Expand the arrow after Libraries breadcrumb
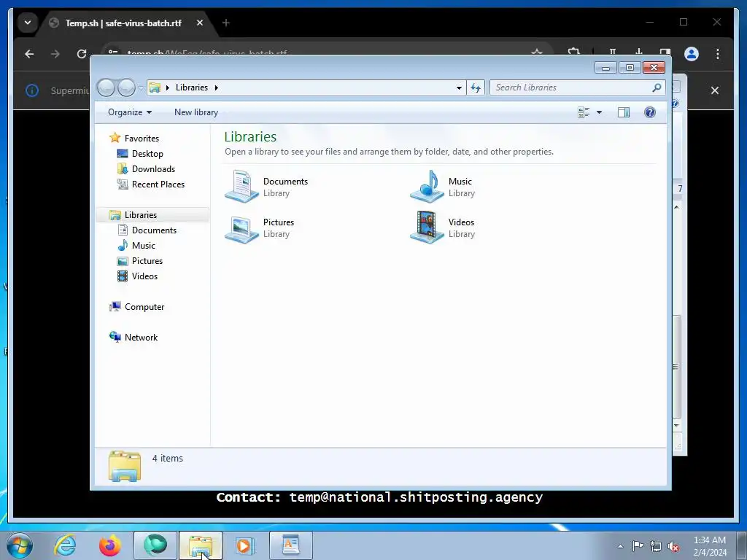Image resolution: width=747 pixels, height=560 pixels. [216, 87]
